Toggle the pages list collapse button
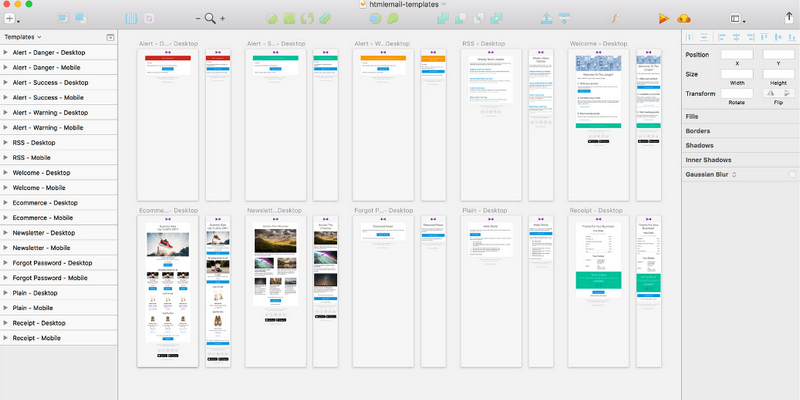The width and height of the screenshot is (800, 400). tap(110, 37)
